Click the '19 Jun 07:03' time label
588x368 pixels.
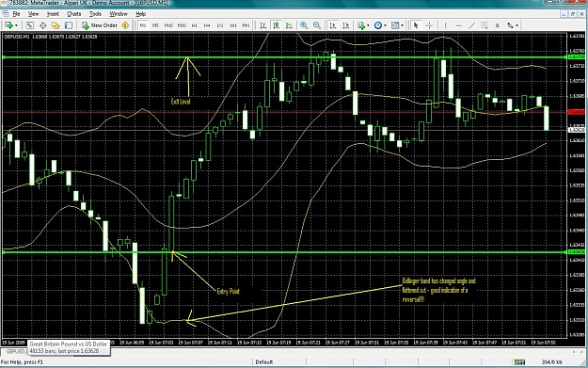click(x=161, y=343)
